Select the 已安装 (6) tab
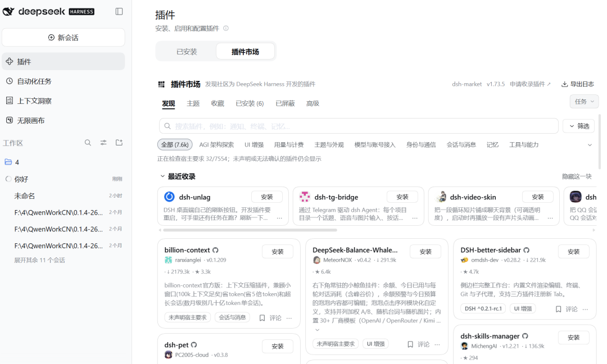The image size is (607, 364). click(250, 104)
